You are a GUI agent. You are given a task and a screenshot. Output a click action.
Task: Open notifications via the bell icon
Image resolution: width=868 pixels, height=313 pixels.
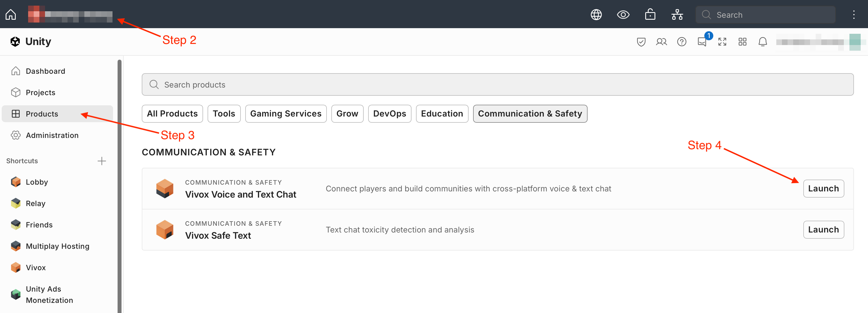pyautogui.click(x=763, y=41)
